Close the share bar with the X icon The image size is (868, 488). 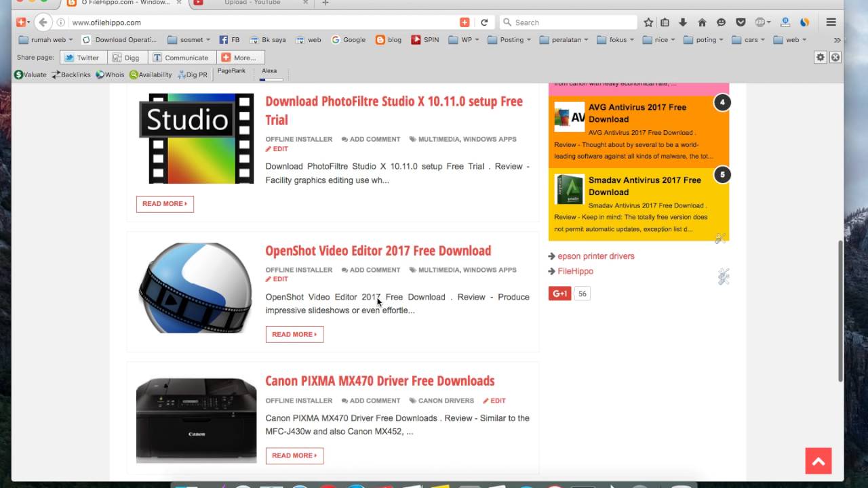[835, 58]
